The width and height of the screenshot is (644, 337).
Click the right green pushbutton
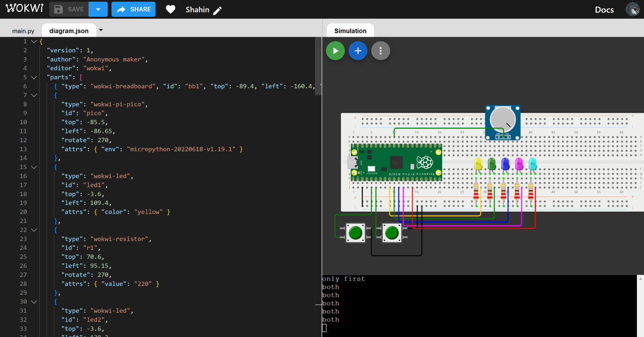coord(391,233)
